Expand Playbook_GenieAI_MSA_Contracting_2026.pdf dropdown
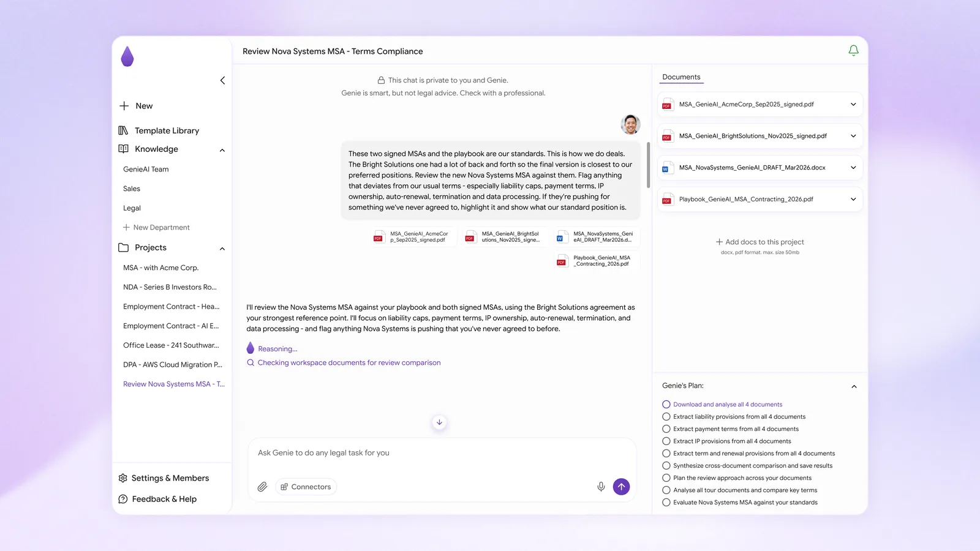Viewport: 980px width, 551px height. [x=853, y=199]
